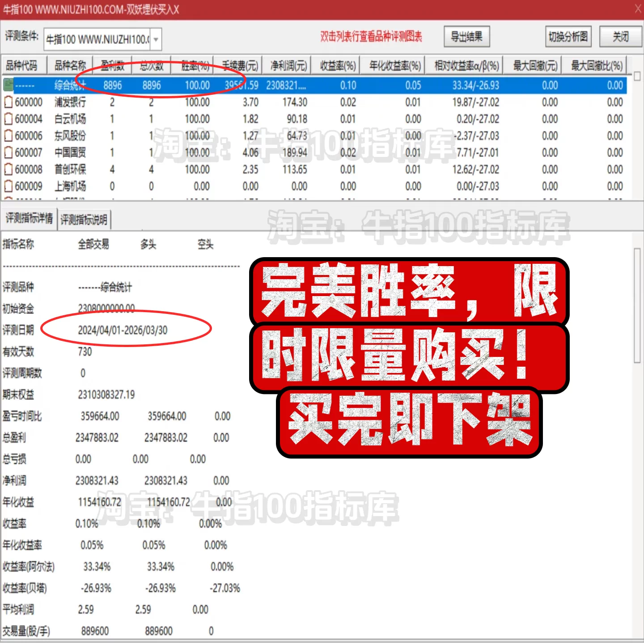
Task: Click the 期末权益 value 2310308327.19
Action: click(x=106, y=395)
